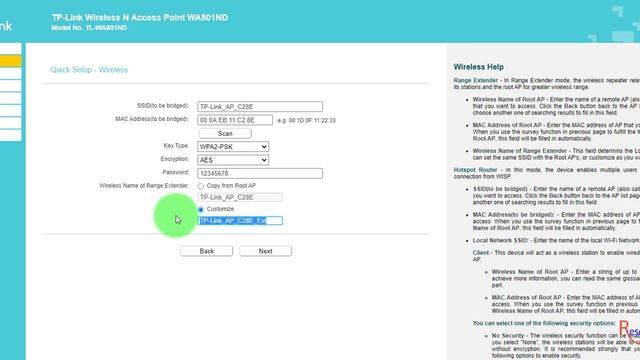This screenshot has height=360, width=640.
Task: Click the customized extender name field
Action: coord(240,221)
